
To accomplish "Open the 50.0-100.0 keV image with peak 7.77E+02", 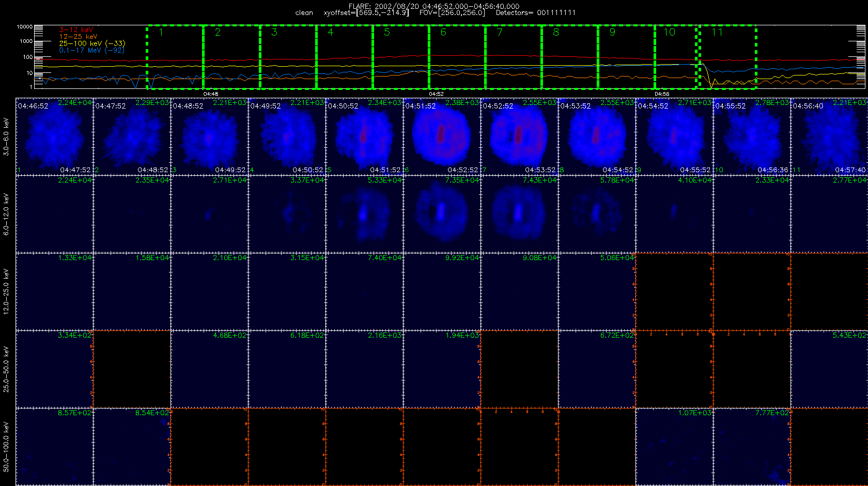I will pos(752,447).
